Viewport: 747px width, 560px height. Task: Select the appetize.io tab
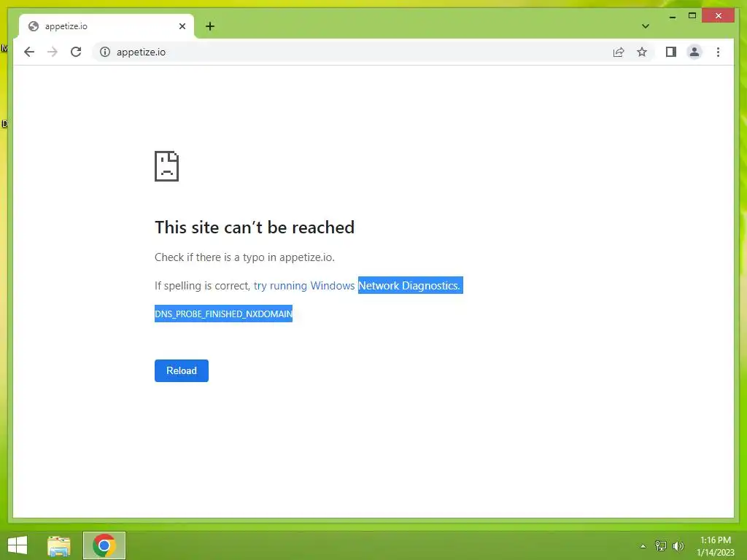[x=107, y=26]
